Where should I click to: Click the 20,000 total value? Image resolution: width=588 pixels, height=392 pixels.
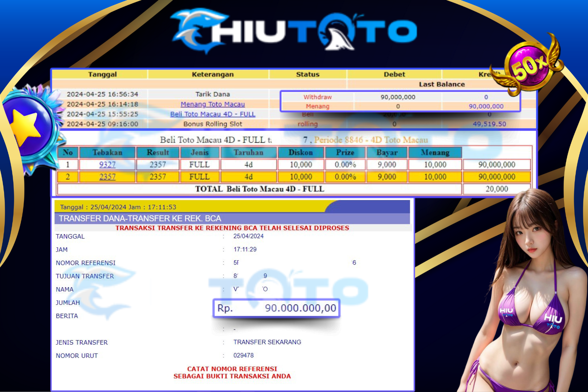point(497,189)
